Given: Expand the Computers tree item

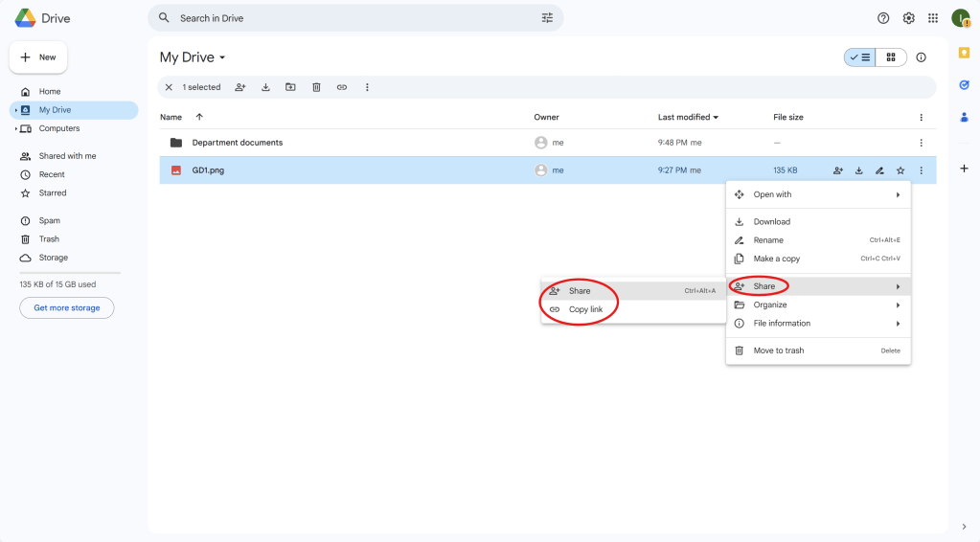Looking at the screenshot, I should point(16,128).
